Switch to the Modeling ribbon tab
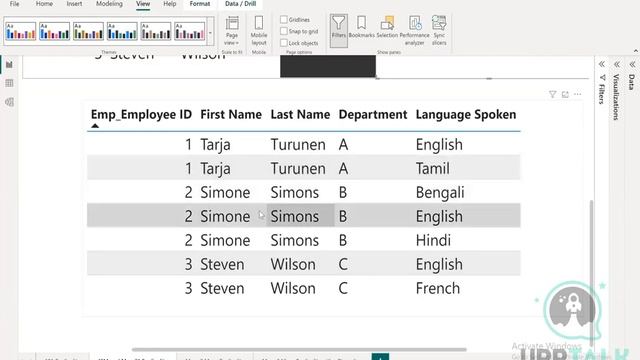 (109, 4)
